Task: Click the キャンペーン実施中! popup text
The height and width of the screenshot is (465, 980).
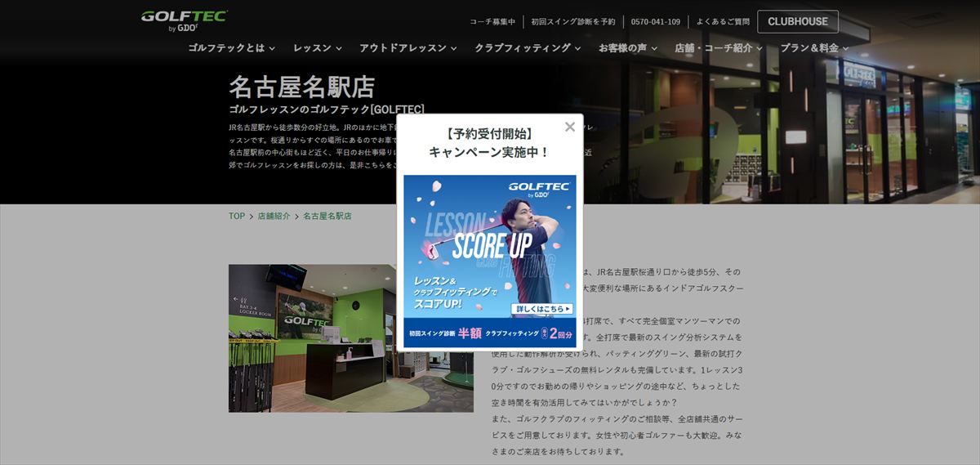Action: pyautogui.click(x=490, y=152)
